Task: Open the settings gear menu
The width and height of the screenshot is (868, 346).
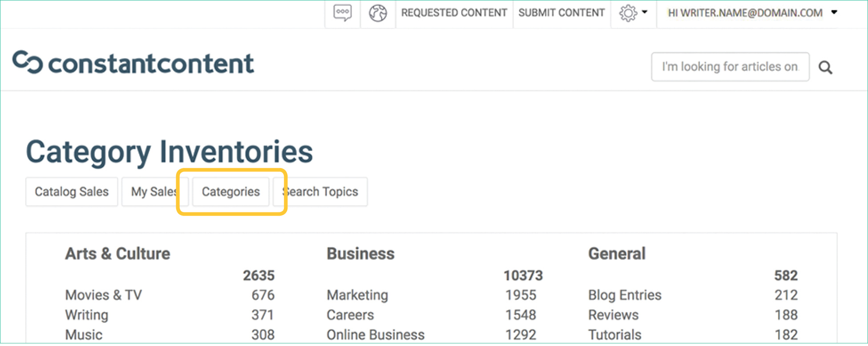Action: (628, 13)
